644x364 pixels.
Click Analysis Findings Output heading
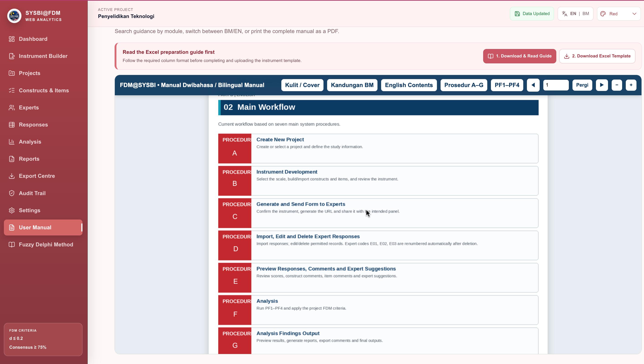pos(288,333)
